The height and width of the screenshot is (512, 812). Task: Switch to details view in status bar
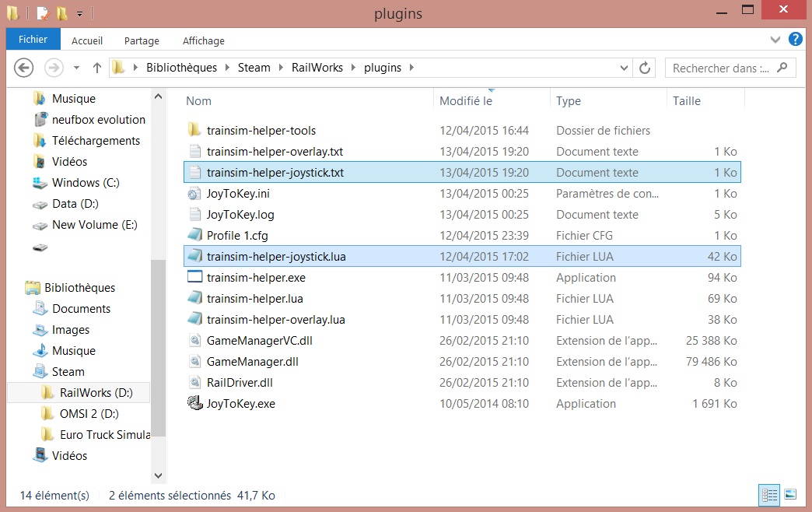point(769,496)
